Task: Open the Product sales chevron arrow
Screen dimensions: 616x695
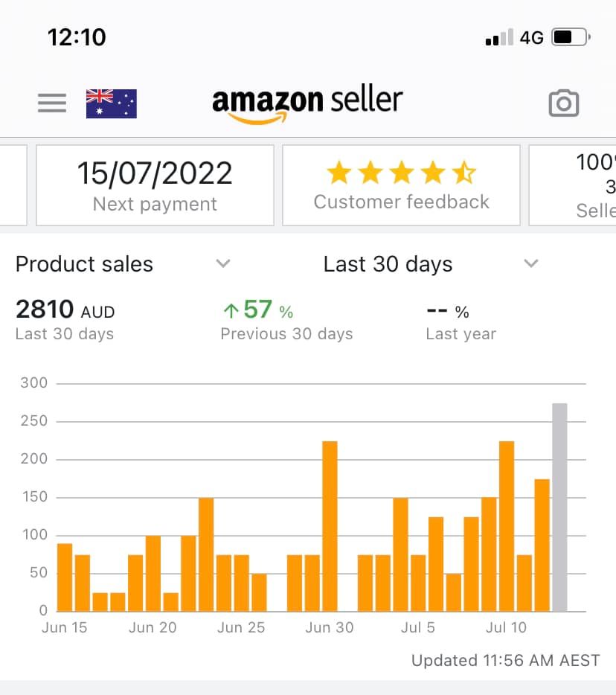Action: point(223,263)
